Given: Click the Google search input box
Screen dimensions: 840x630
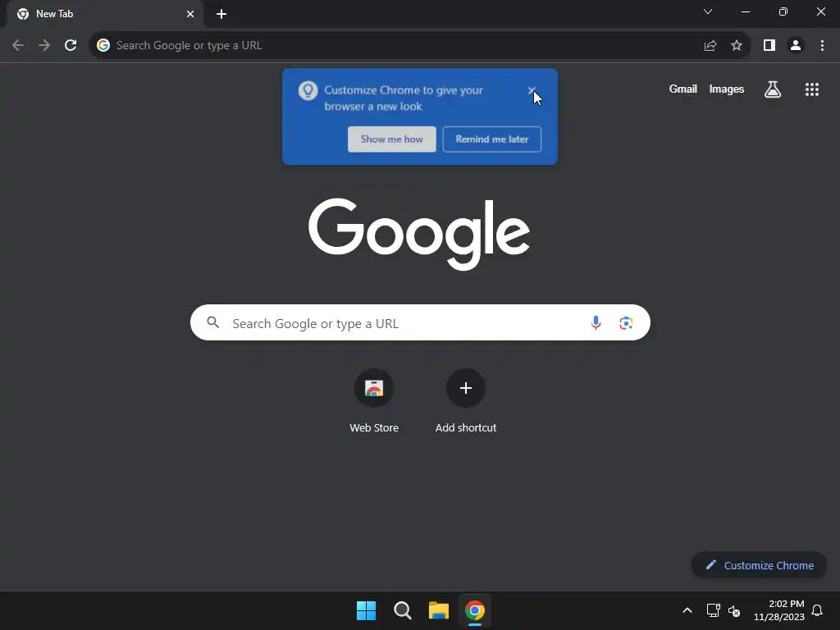Looking at the screenshot, I should 420,322.
